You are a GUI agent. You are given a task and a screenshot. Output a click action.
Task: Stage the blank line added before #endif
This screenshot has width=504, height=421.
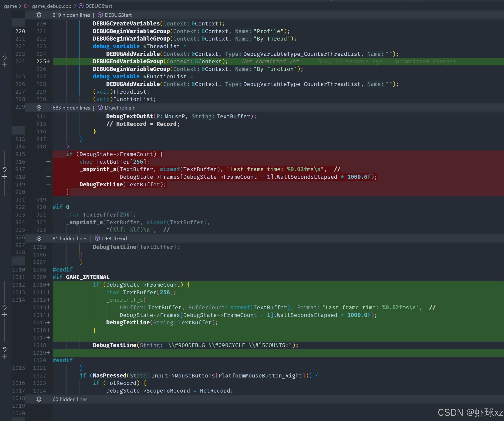click(4, 356)
